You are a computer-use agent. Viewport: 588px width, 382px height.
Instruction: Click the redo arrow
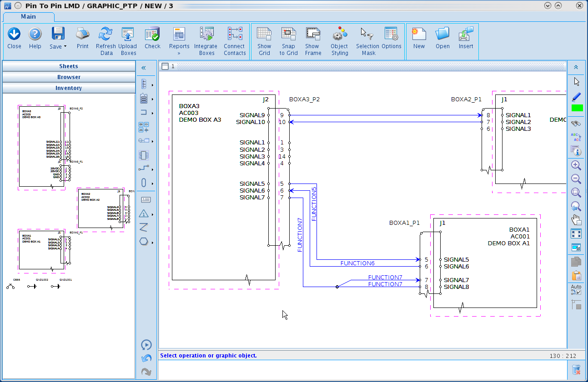pyautogui.click(x=146, y=372)
